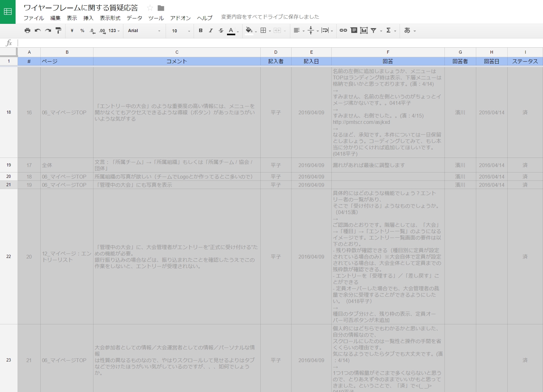This screenshot has width=543, height=392.
Task: Click the 記入日 header cell
Action: click(311, 61)
